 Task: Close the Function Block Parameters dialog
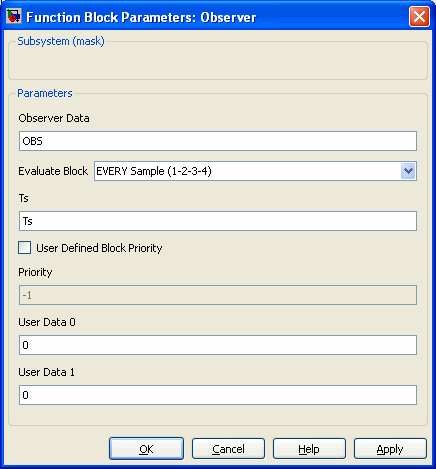click(419, 16)
